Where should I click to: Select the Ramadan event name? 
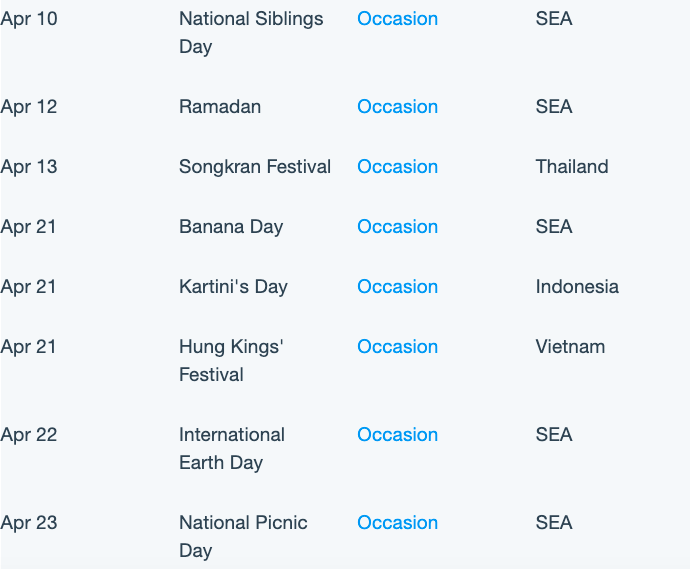click(220, 107)
